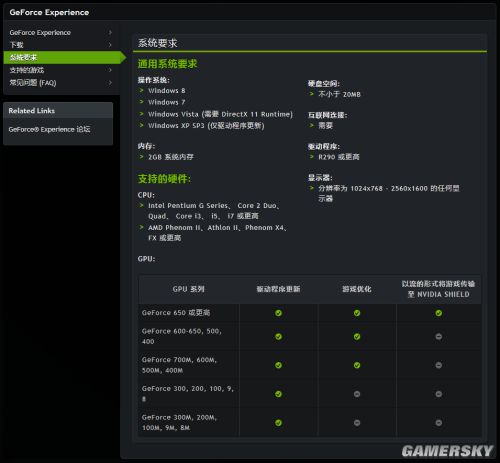Expand the GeForce Experience sidebar chevron
Screen dimensions: 500x463
point(110,32)
